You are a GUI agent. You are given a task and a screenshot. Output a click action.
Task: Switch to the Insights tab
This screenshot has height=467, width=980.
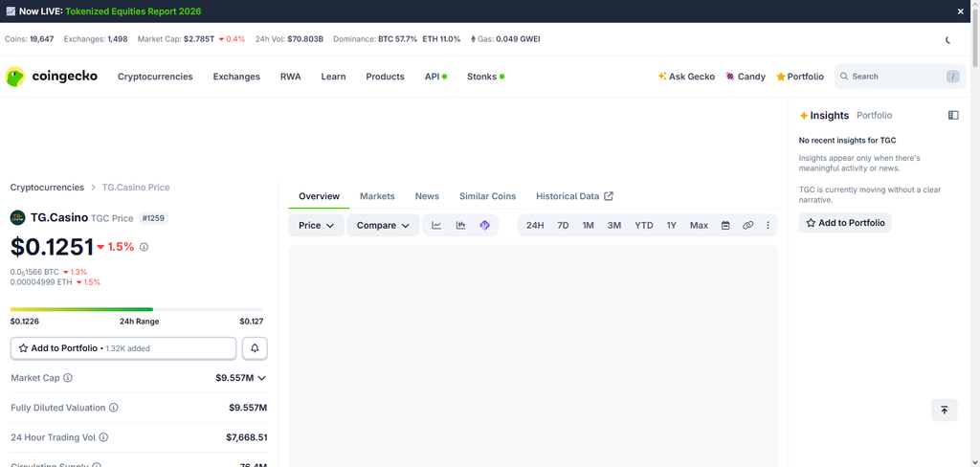pos(824,115)
